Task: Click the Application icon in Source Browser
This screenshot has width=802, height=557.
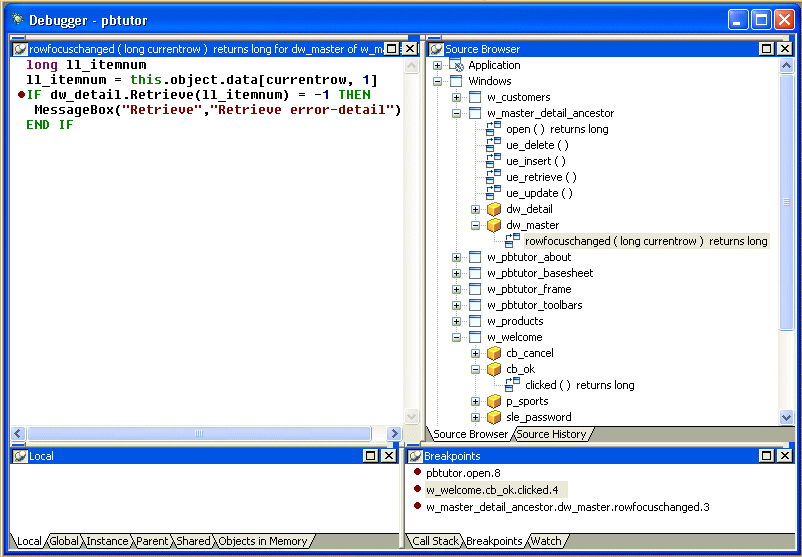Action: click(456, 65)
